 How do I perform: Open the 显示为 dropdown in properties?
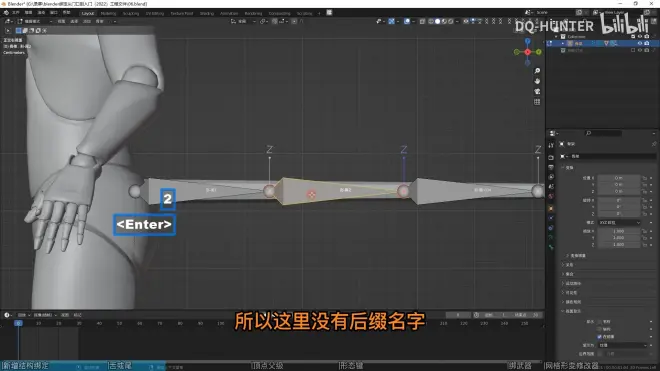pos(623,345)
